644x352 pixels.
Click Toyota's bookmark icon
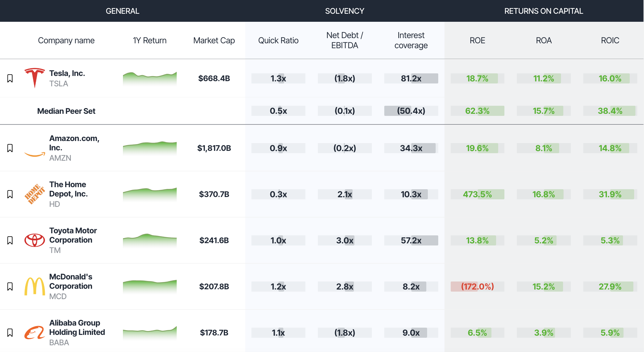(10, 240)
